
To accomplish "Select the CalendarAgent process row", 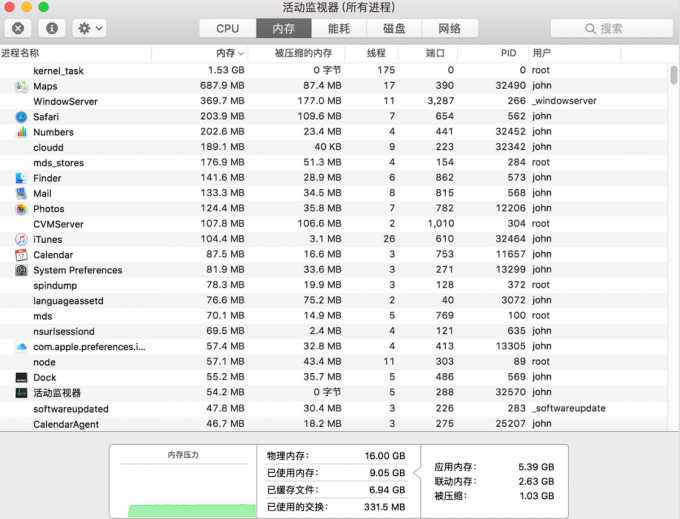I will click(333, 424).
